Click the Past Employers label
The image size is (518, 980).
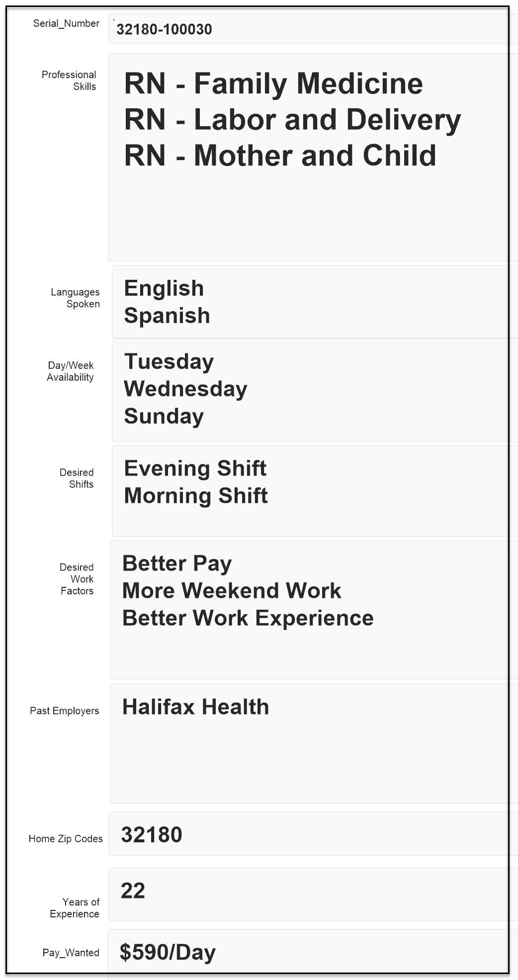coord(65,711)
